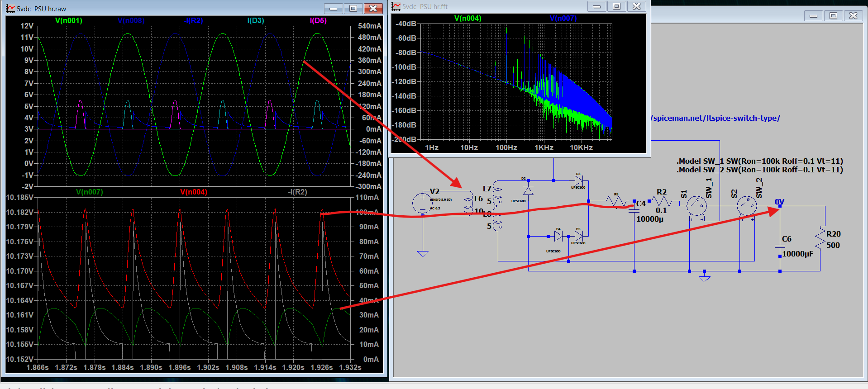Minimize the schematic window
The height and width of the screenshot is (389, 868).
pyautogui.click(x=813, y=16)
